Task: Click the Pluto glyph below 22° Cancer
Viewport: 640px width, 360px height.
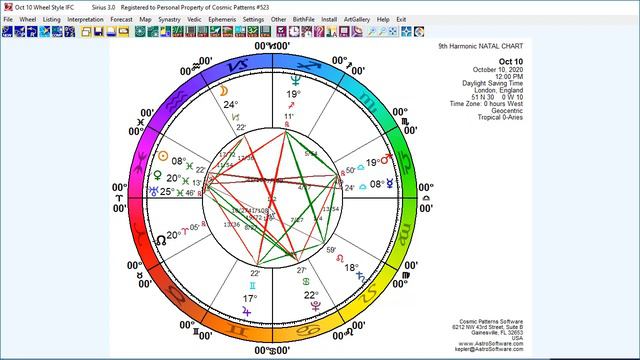Action: pyautogui.click(x=315, y=306)
